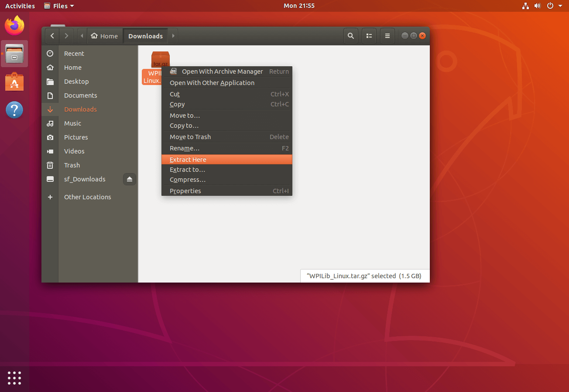The width and height of the screenshot is (569, 392).
Task: Open Other Locations in sidebar
Action: tap(87, 197)
